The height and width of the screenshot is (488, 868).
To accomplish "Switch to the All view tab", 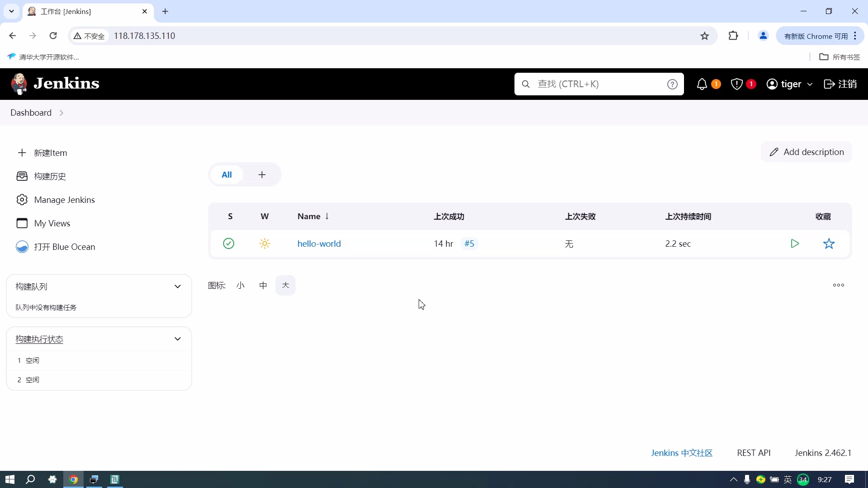I will (x=226, y=175).
